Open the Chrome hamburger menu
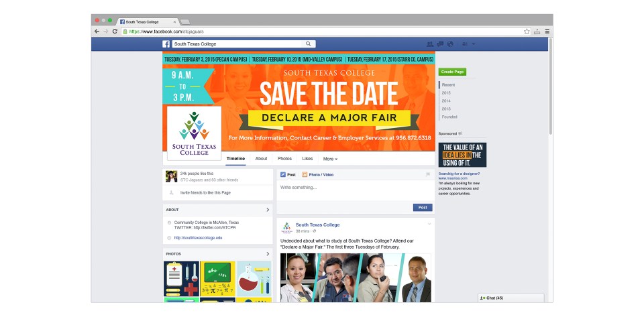The width and height of the screenshot is (644, 323). (x=547, y=31)
